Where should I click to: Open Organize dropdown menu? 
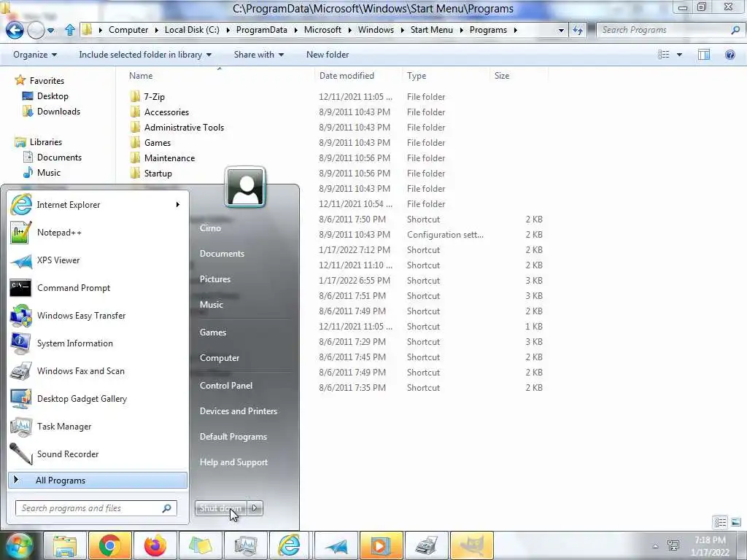pyautogui.click(x=35, y=55)
